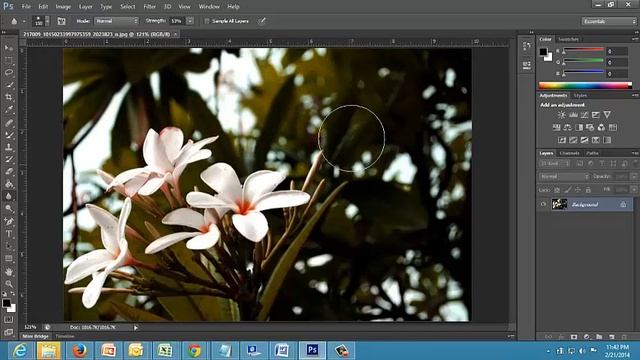Select the Clone Stamp tool
Viewport: 640px width, 360px height.
pos(9,147)
